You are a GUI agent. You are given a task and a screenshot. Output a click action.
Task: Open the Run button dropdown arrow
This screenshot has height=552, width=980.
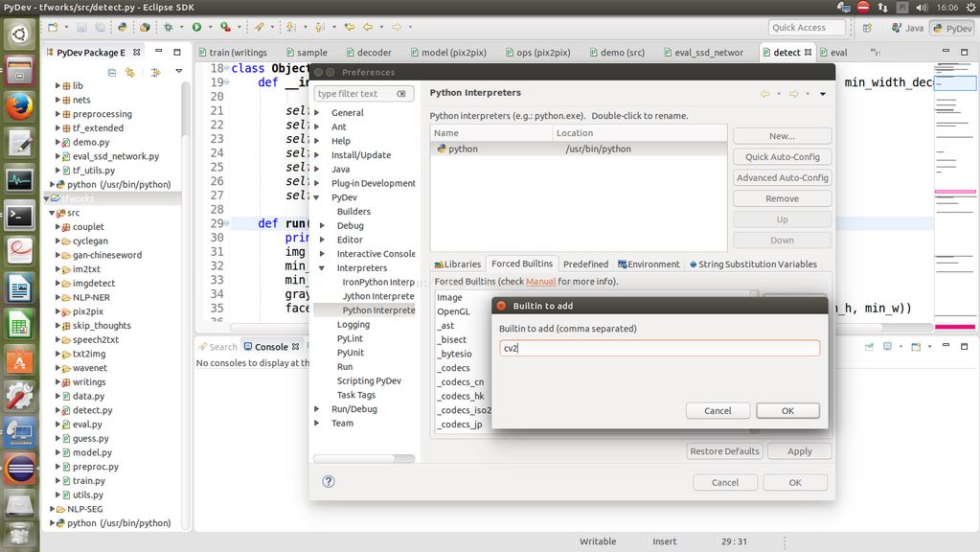coord(210,27)
